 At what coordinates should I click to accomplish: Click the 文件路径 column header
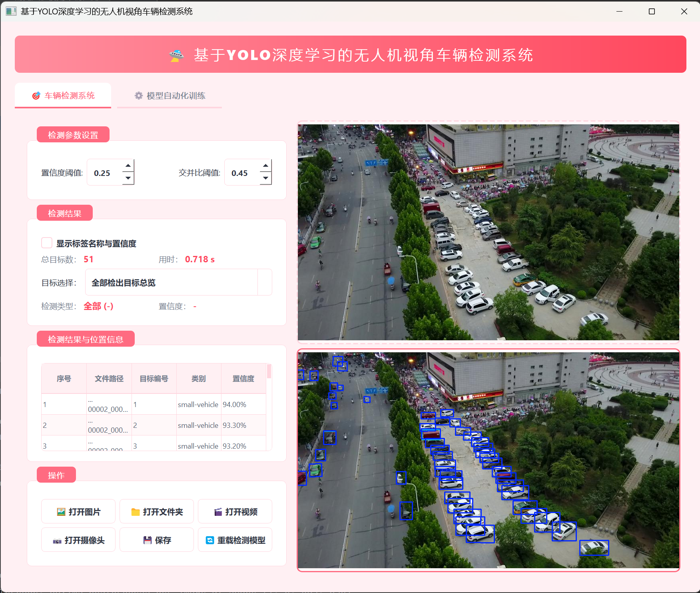tap(109, 378)
